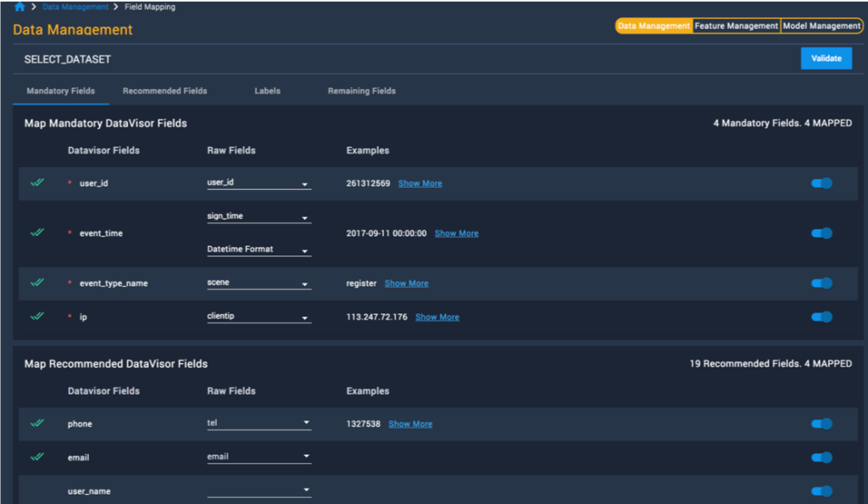Open Data Management breadcrumb link
The image size is (868, 504).
pyautogui.click(x=75, y=7)
